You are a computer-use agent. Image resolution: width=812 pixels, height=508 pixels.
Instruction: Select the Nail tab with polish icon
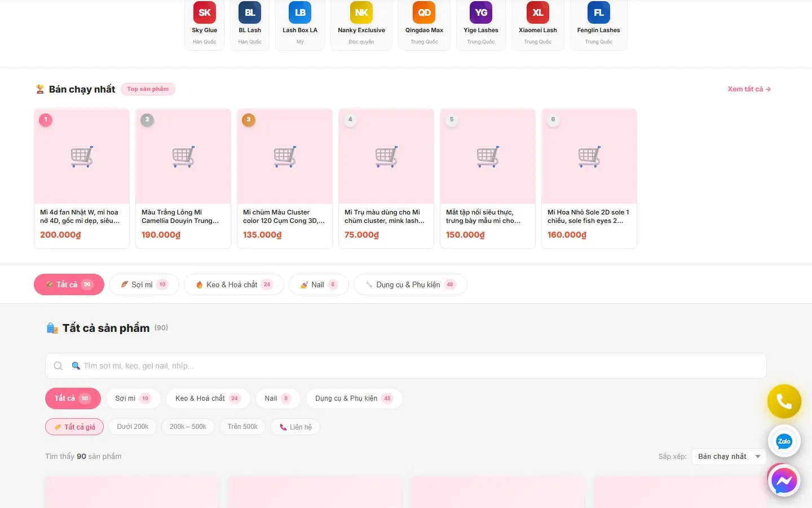pos(319,284)
